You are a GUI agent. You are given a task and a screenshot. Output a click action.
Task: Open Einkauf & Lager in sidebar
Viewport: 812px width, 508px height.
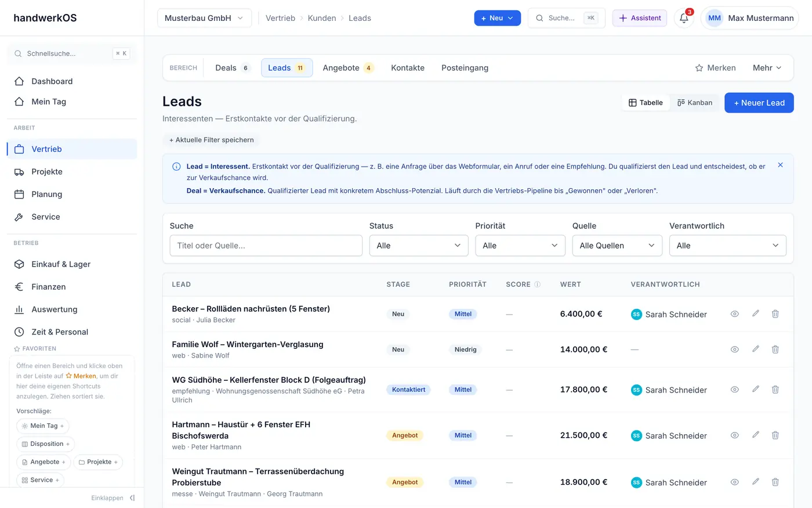[72, 264]
